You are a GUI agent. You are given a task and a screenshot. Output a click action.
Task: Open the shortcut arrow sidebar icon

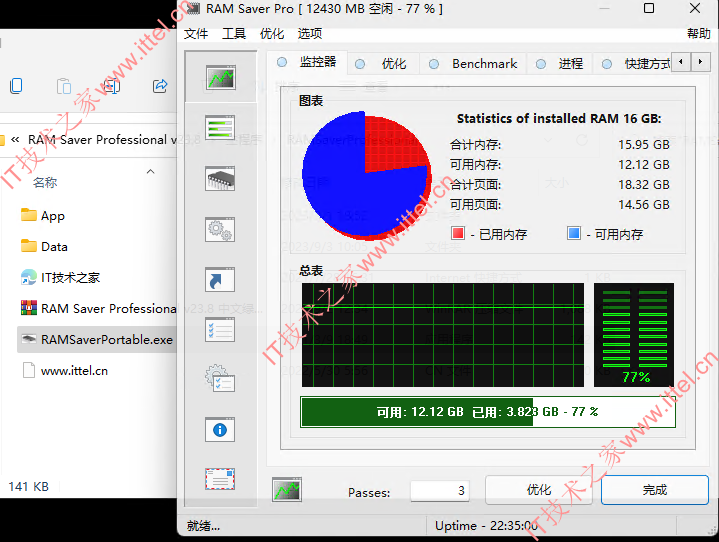click(x=220, y=280)
